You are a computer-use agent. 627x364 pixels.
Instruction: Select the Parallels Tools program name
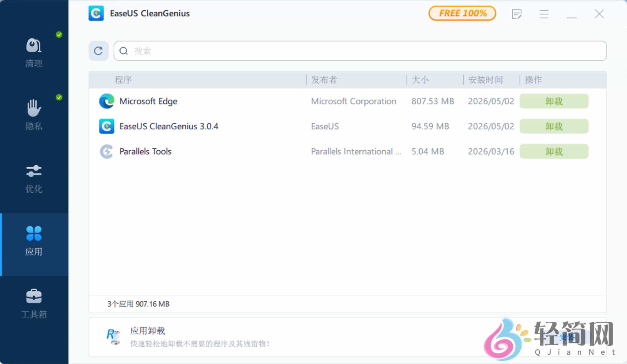145,151
